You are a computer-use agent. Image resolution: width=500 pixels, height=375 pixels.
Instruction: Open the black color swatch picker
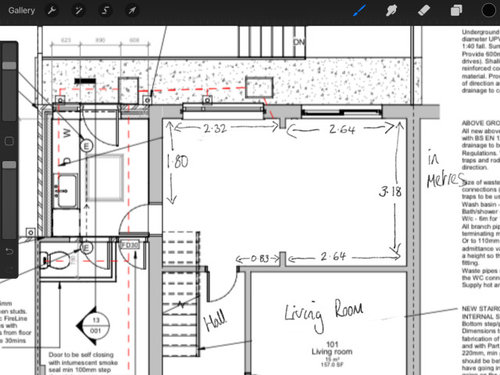click(489, 11)
